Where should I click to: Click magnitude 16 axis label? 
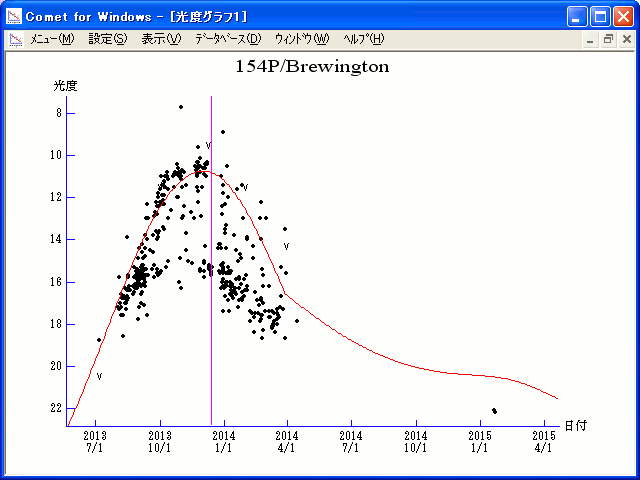pyautogui.click(x=56, y=282)
